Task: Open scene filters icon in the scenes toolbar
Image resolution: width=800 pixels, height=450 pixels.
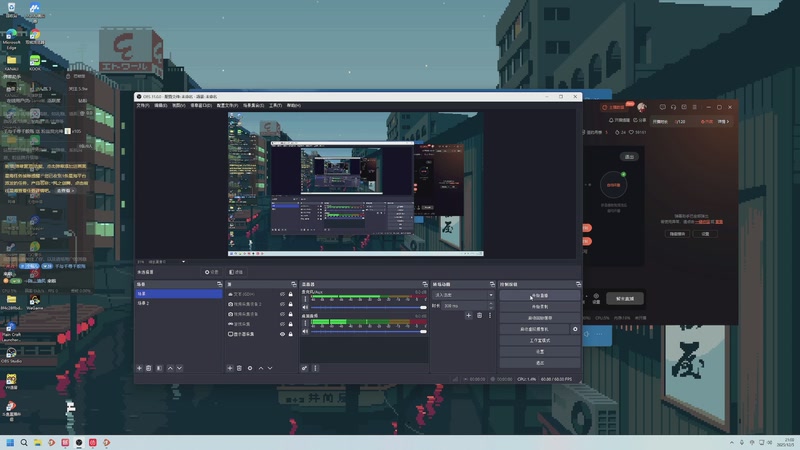Action: [159, 368]
